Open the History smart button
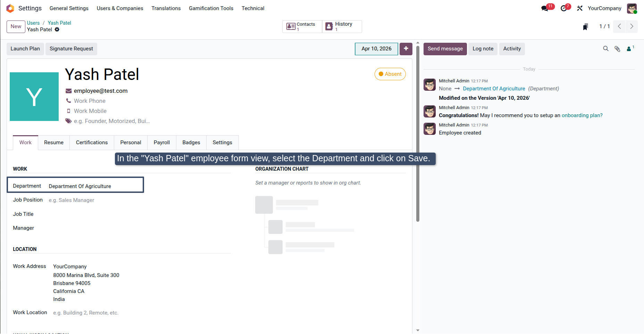644x334 pixels. pyautogui.click(x=342, y=26)
